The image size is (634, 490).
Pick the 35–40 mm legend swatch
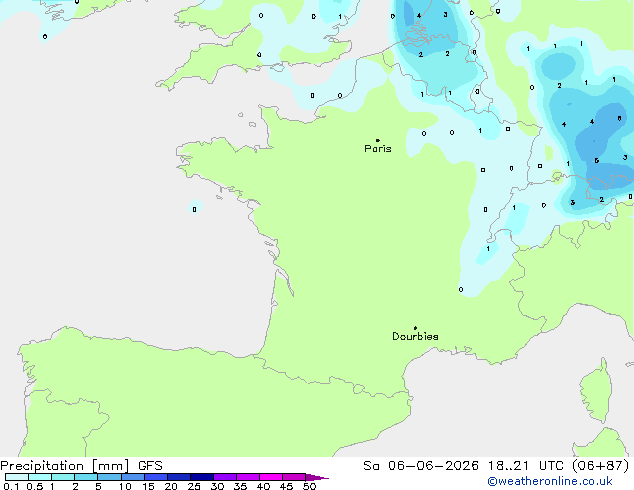point(248,477)
